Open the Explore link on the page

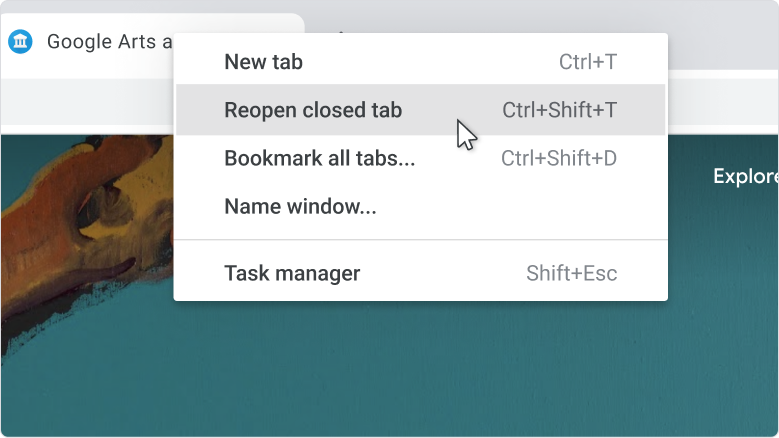coord(745,176)
